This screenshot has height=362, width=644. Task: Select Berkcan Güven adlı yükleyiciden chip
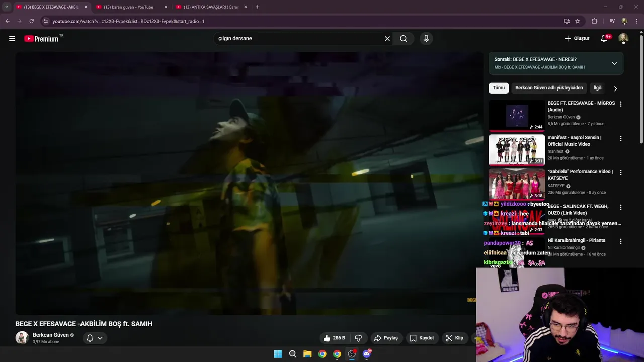point(549,88)
